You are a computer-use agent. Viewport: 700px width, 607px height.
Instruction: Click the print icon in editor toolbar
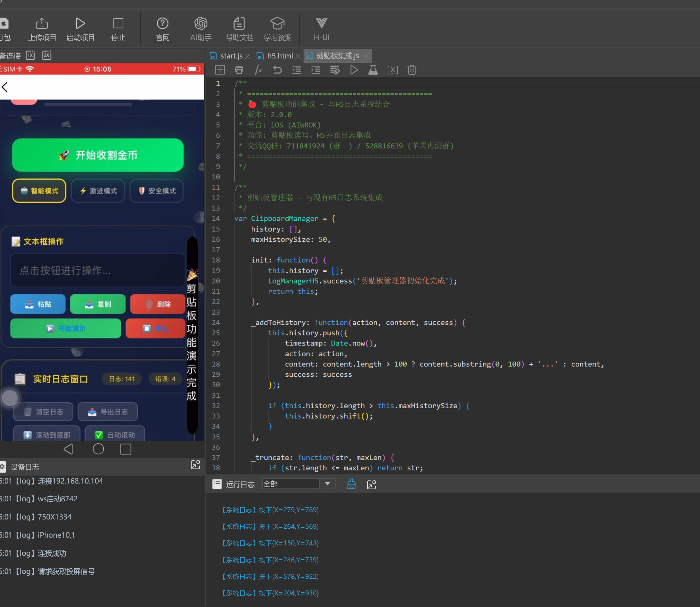(239, 70)
